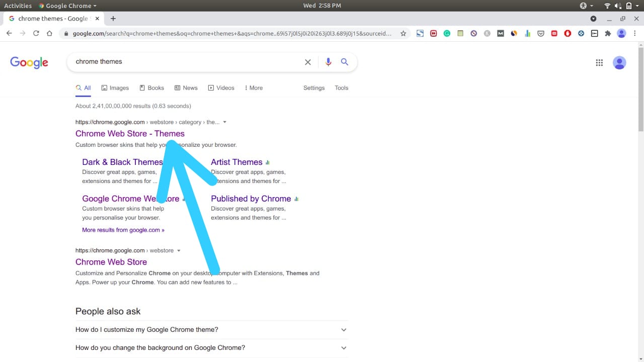Image resolution: width=644 pixels, height=362 pixels.
Task: Switch to the News tab
Action: 186,88
